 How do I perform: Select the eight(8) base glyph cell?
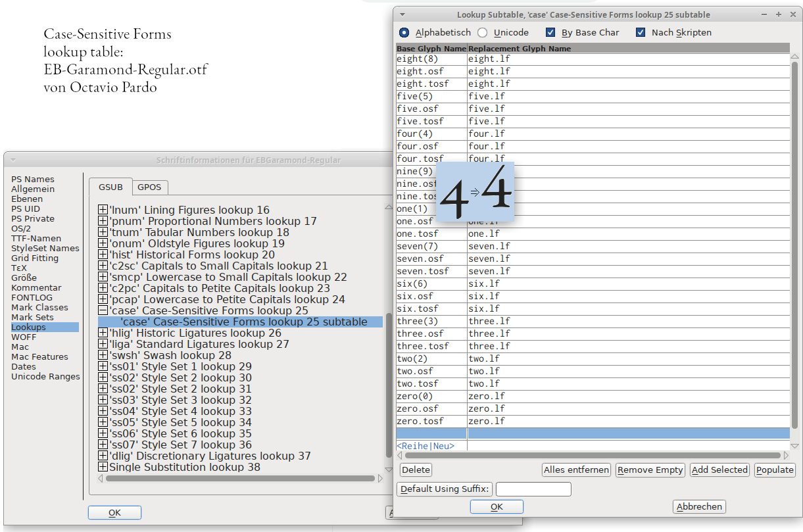pos(431,59)
